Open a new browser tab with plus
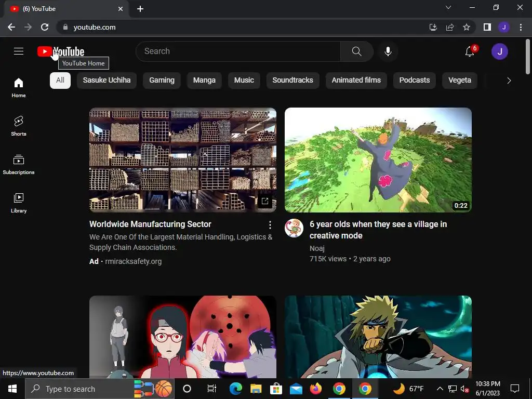Viewport: 532px width, 399px height. pos(140,9)
